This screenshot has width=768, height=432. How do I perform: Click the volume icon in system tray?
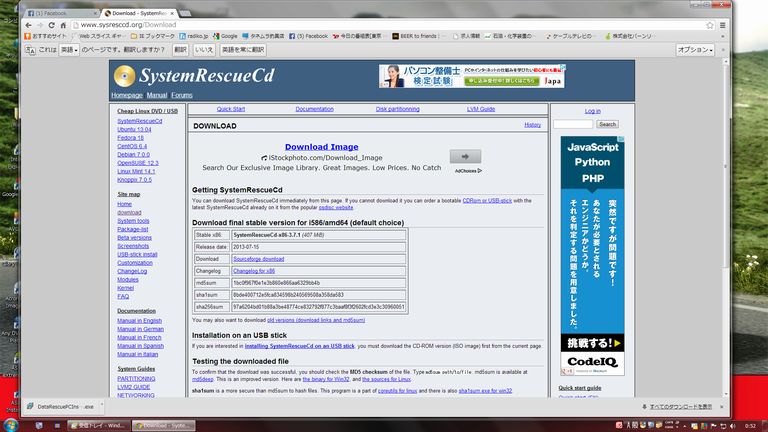(733, 426)
